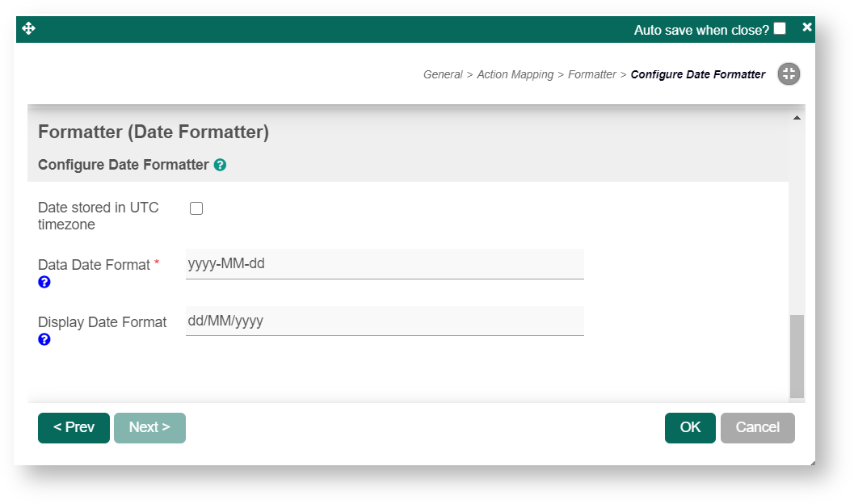The height and width of the screenshot is (504, 854).
Task: Tick Date stored in UTC timezone checkbox
Action: 196,208
